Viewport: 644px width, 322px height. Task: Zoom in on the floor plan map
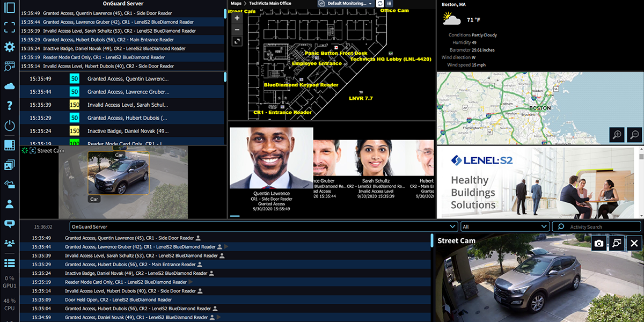237,18
